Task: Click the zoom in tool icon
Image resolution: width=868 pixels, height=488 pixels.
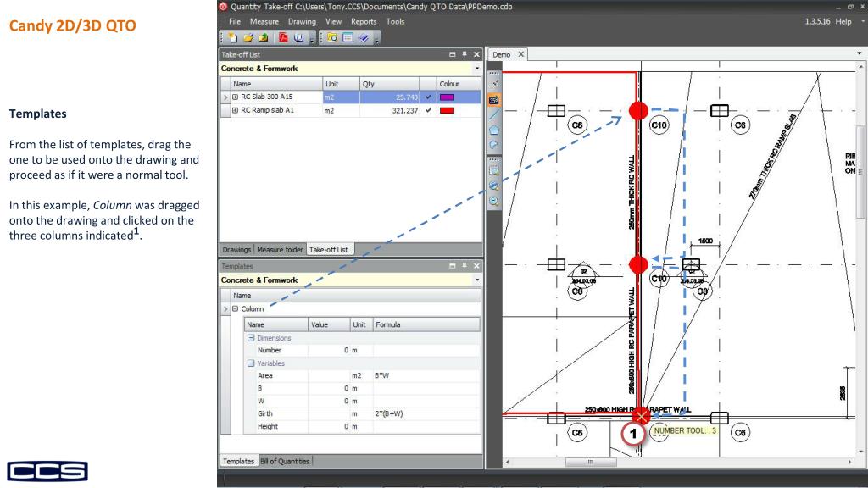Action: 494,186
